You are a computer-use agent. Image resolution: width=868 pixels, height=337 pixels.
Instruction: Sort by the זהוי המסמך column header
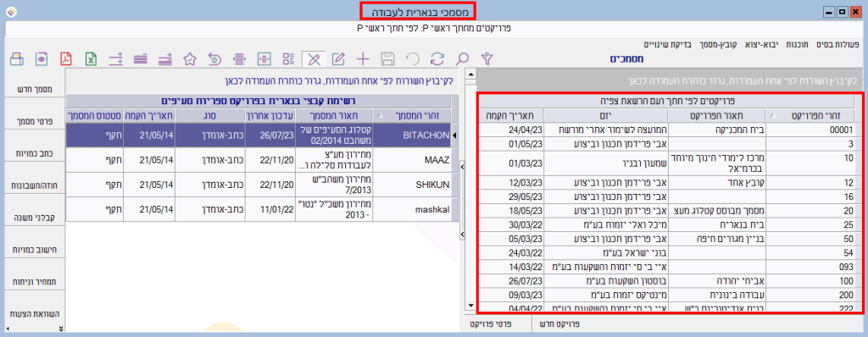(413, 115)
